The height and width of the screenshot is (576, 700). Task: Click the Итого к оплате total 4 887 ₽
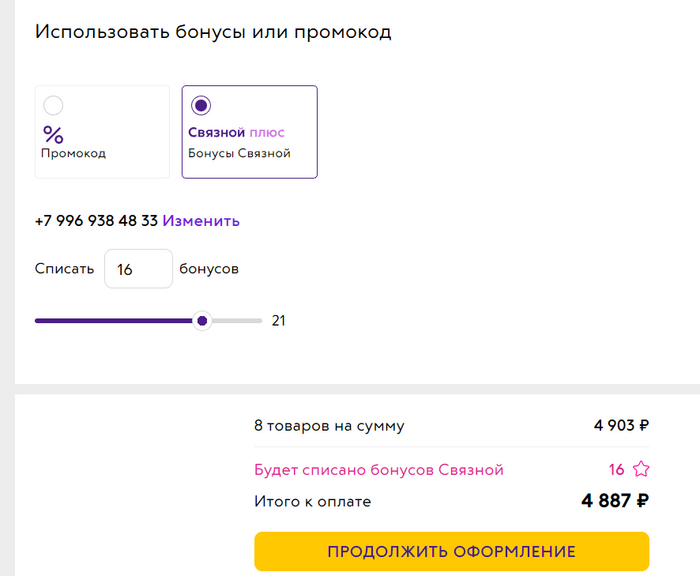point(615,501)
